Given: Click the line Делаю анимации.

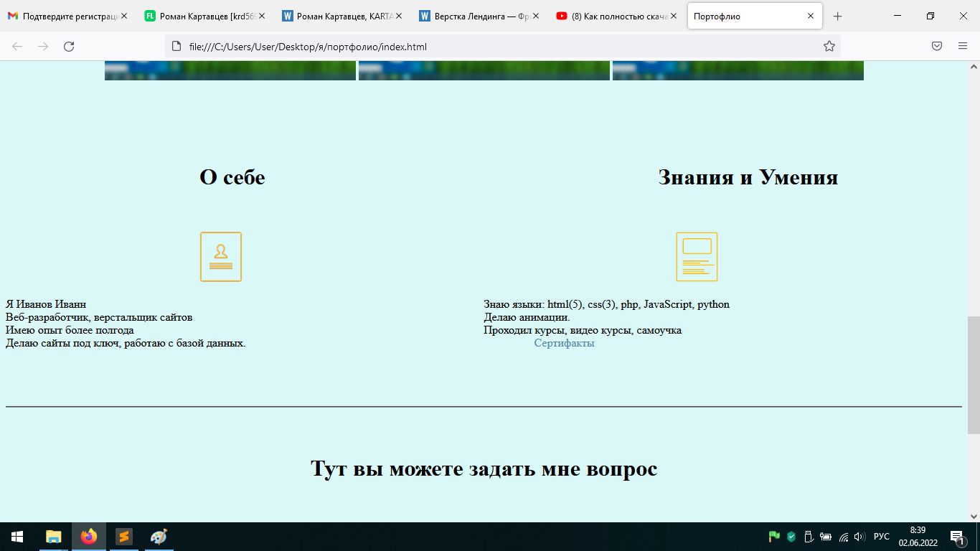Looking at the screenshot, I should pos(527,318).
